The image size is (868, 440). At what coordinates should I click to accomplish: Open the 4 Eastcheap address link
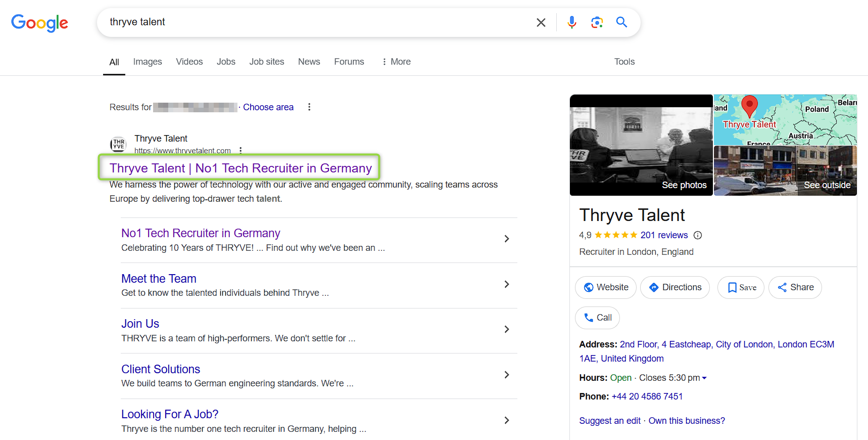707,351
